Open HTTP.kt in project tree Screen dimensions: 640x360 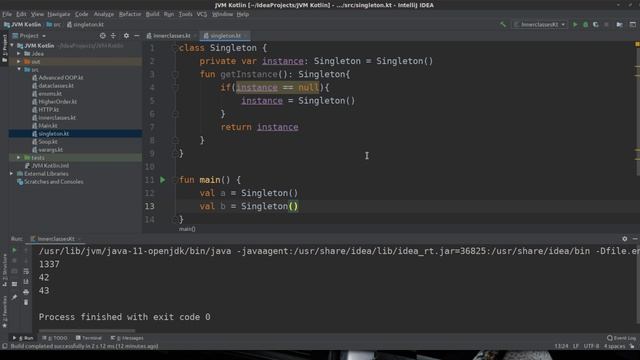[45, 109]
